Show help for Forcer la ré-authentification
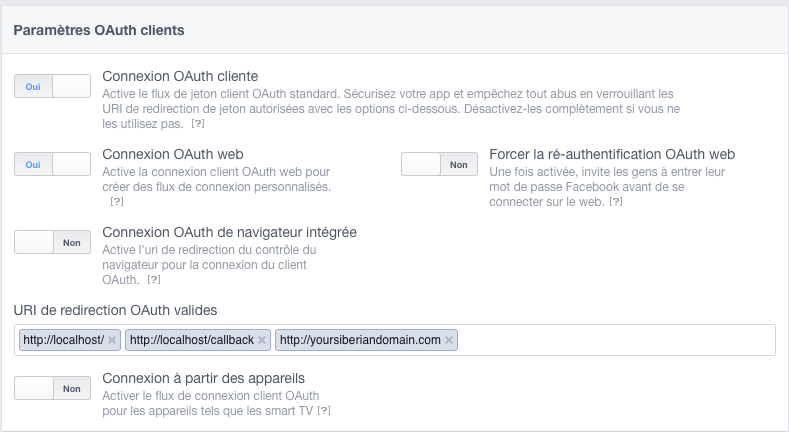 pos(616,202)
